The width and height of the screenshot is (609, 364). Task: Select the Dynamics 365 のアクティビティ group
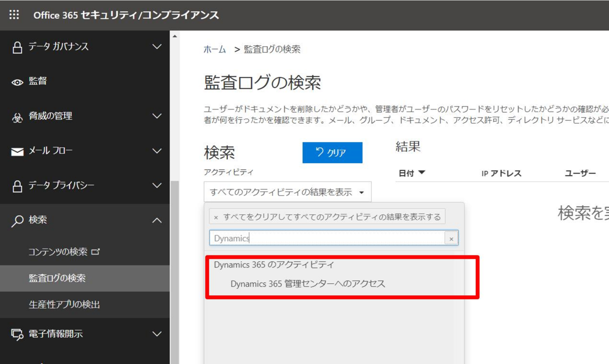coord(274,265)
